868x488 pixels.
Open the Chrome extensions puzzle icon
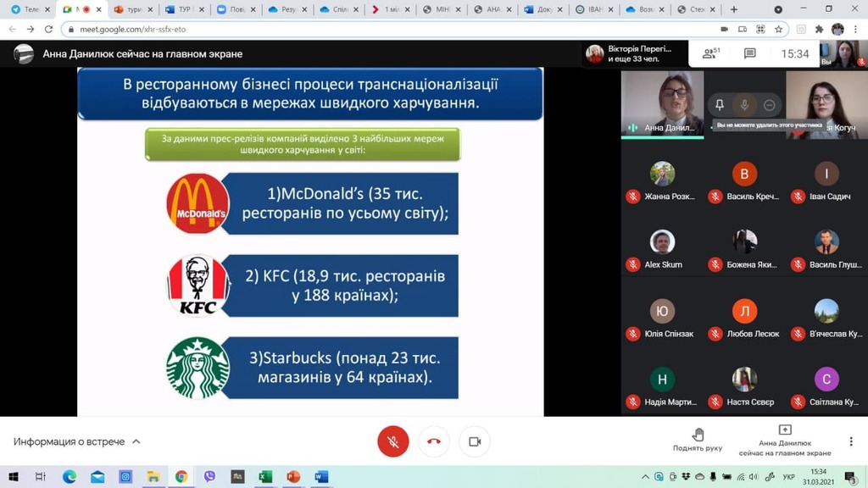(819, 29)
